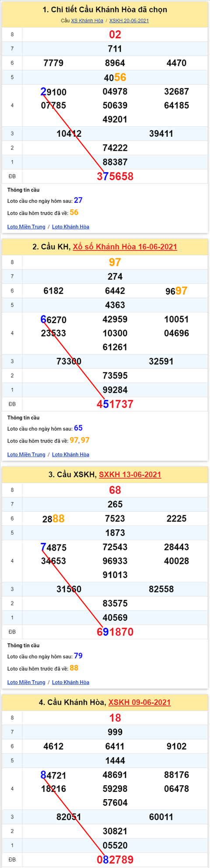The image size is (210, 868).
Task: Open the XS Khánh Hòa link
Action: click(87, 21)
